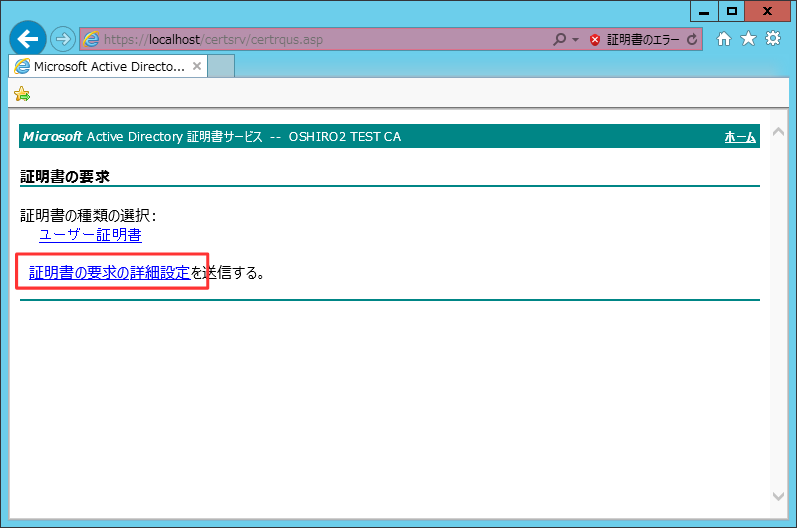Close the browser window
Viewport: 797px width, 528px height.
point(768,12)
